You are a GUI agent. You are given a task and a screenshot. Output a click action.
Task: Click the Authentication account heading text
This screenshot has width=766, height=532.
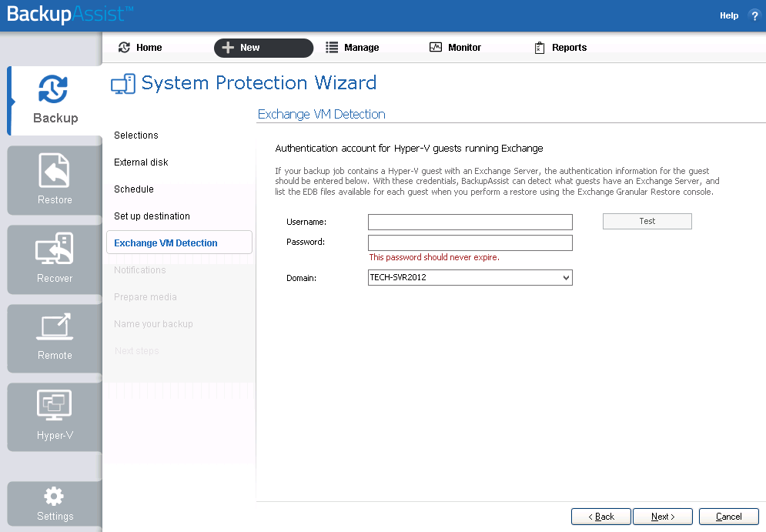[409, 149]
